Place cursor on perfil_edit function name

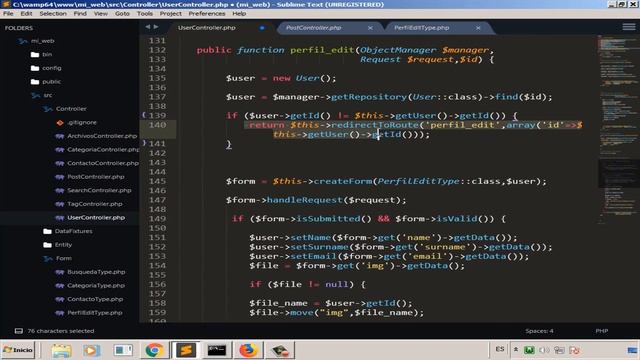322,50
